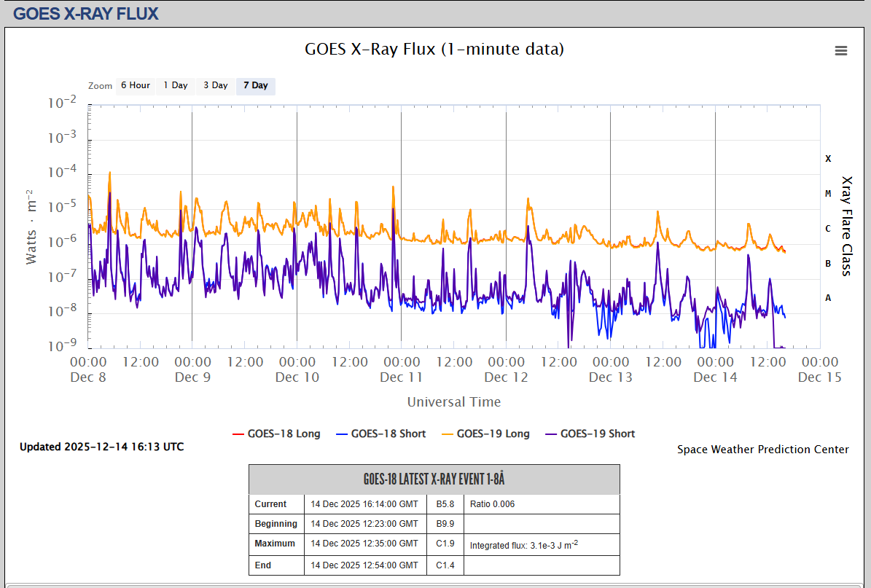This screenshot has width=871, height=588.
Task: Click the Dec 11 date axis label
Action: click(x=402, y=377)
